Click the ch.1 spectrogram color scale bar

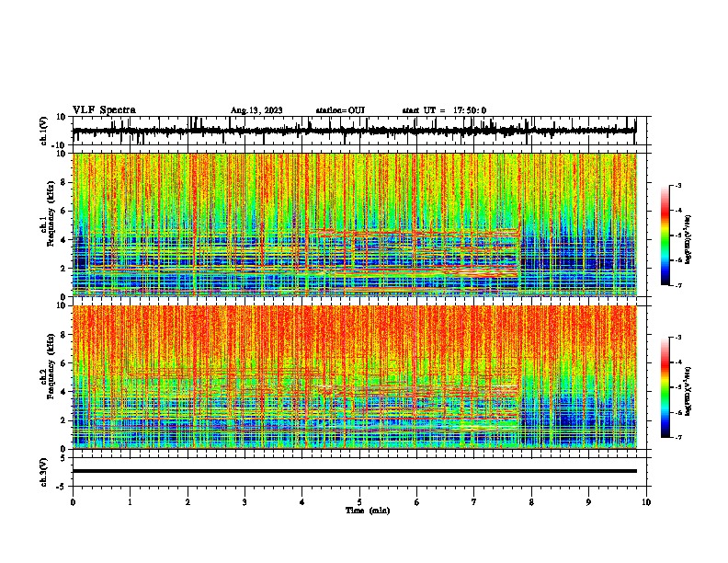click(x=665, y=236)
